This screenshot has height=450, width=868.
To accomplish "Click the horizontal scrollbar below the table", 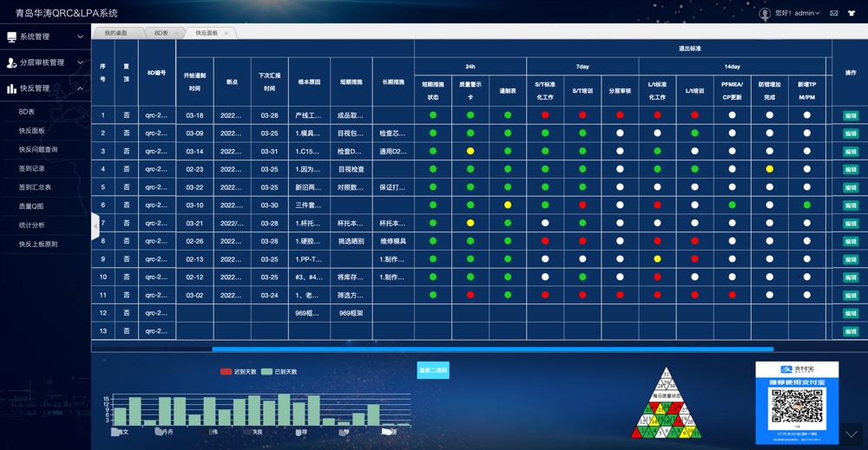I will pyautogui.click(x=492, y=349).
